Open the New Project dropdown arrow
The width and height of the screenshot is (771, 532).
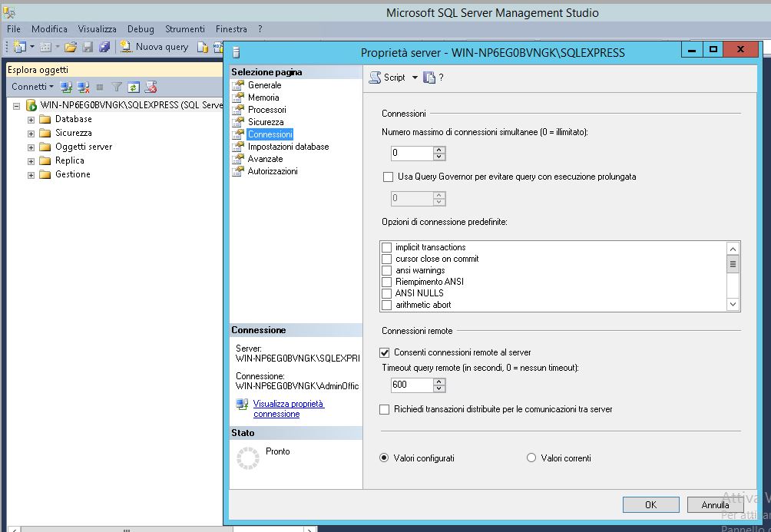(x=32, y=47)
